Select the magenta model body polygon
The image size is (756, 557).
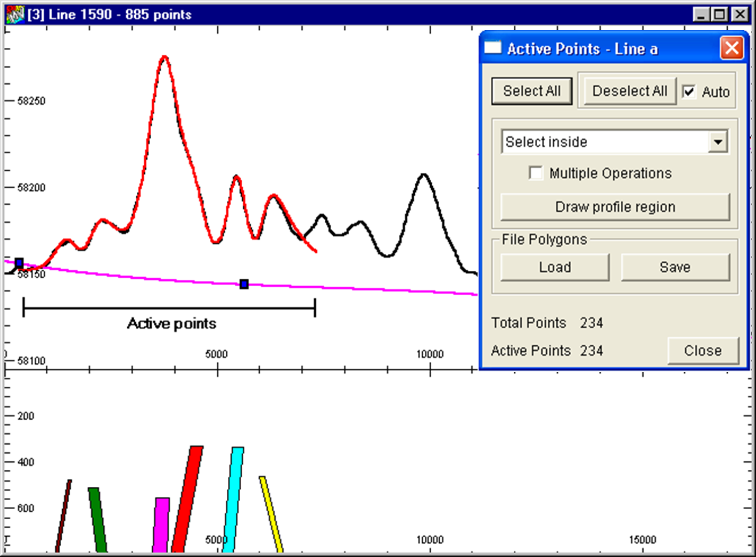[161, 525]
